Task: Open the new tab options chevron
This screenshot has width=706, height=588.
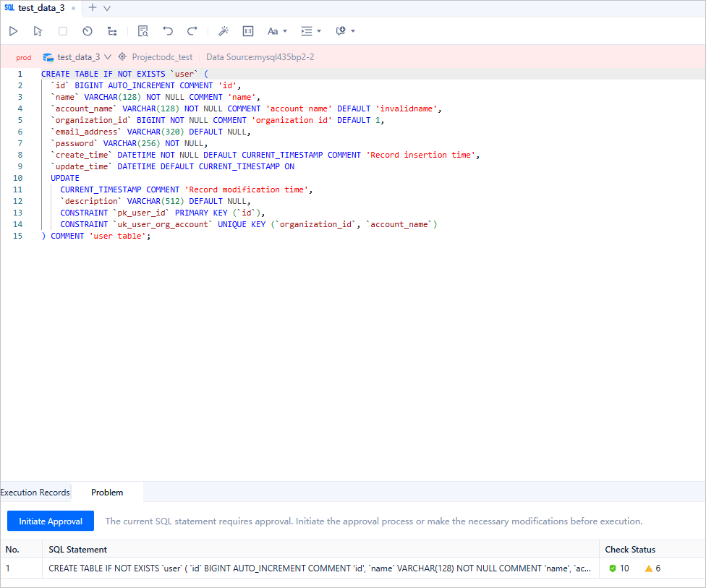Action: 107,8
